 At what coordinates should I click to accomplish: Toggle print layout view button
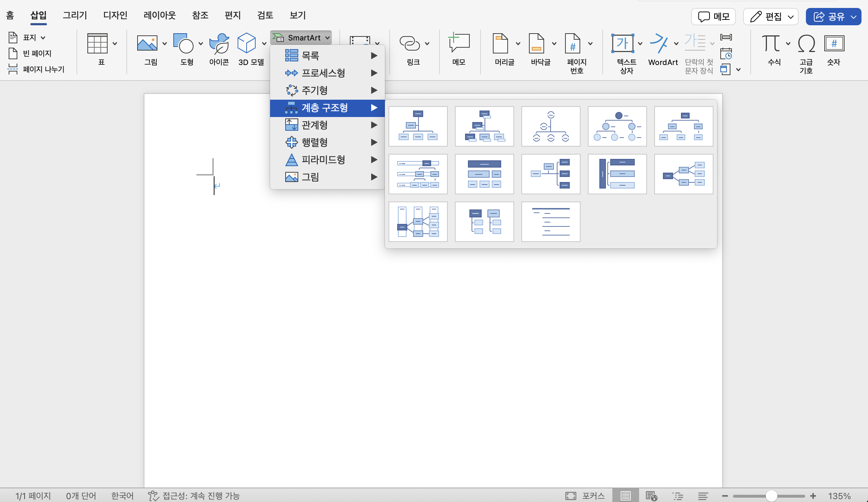click(626, 496)
